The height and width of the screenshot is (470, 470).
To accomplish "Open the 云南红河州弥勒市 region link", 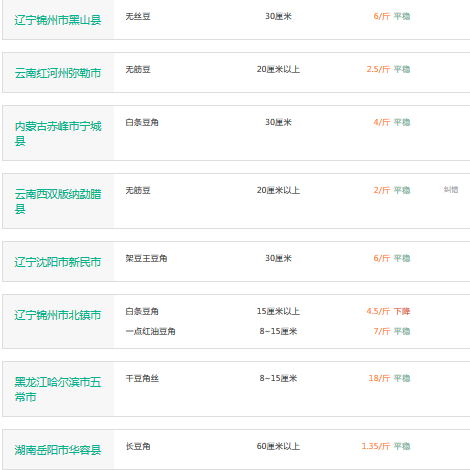I will pos(58,73).
